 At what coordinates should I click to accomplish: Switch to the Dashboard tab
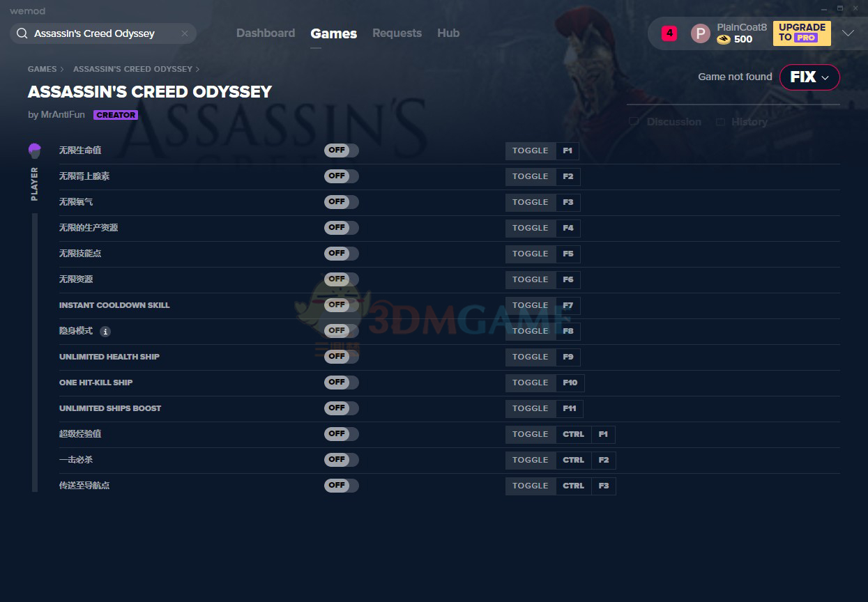point(266,33)
